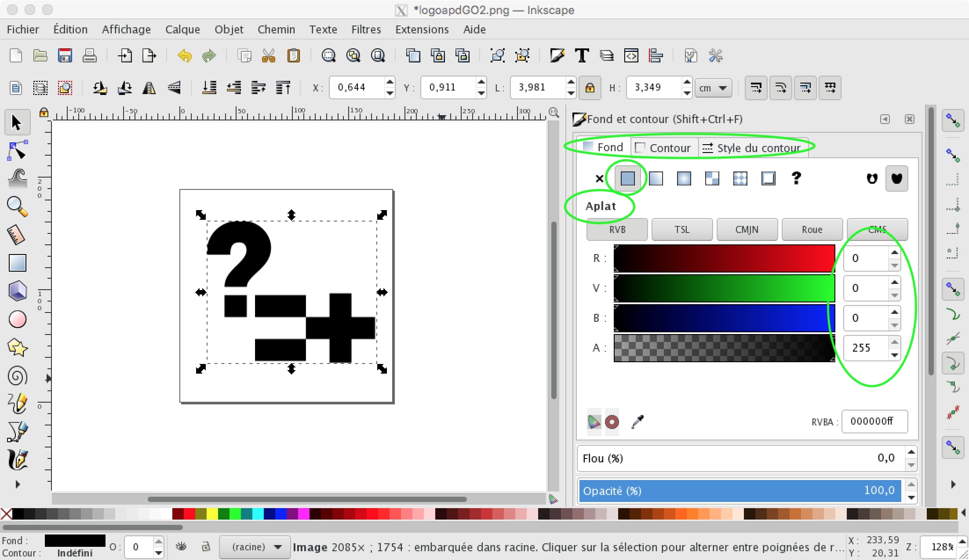Choose the CMJN color mode button
The width and height of the screenshot is (969, 560).
pos(747,230)
